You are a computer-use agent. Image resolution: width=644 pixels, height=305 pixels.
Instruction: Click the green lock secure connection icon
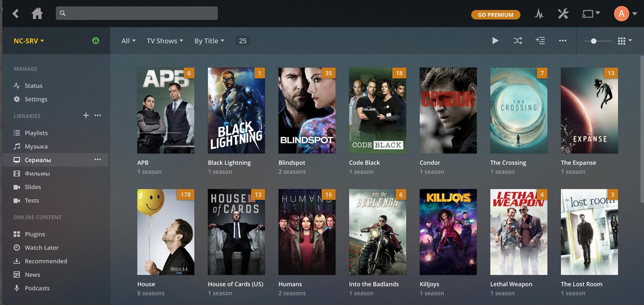96,41
